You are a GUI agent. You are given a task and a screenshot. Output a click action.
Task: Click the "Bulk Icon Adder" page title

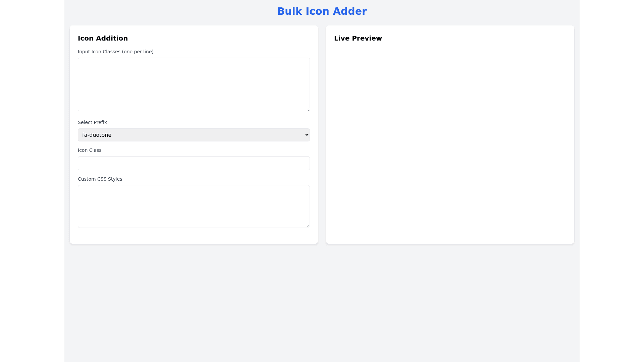click(x=322, y=11)
